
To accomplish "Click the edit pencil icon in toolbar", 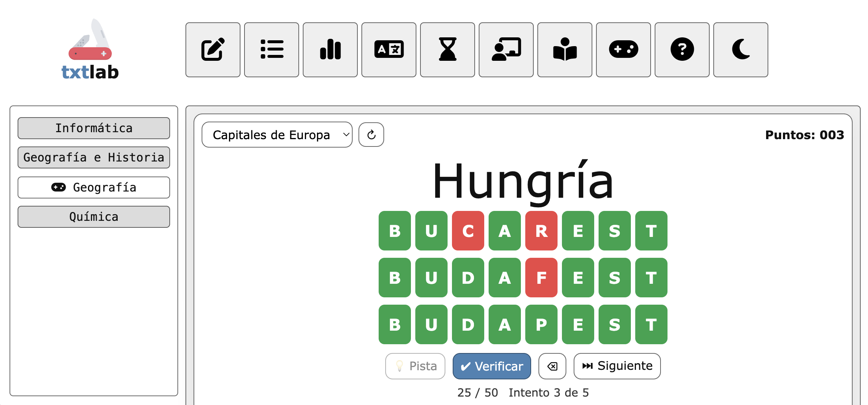I will tap(213, 50).
